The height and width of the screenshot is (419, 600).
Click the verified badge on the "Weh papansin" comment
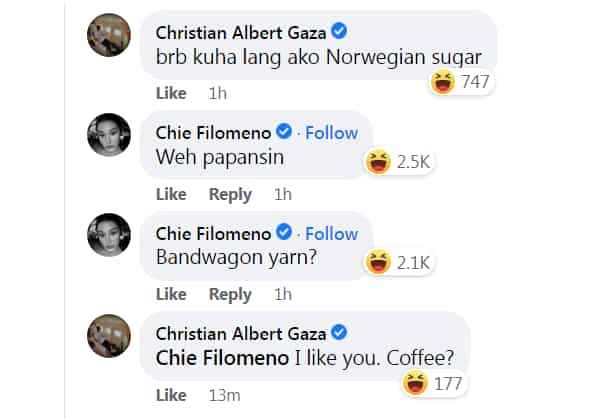click(x=284, y=131)
